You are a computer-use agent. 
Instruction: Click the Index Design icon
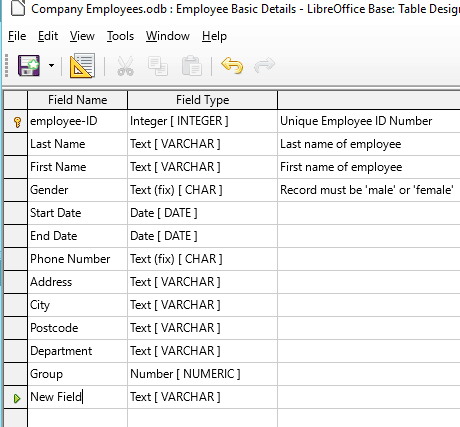(x=82, y=65)
